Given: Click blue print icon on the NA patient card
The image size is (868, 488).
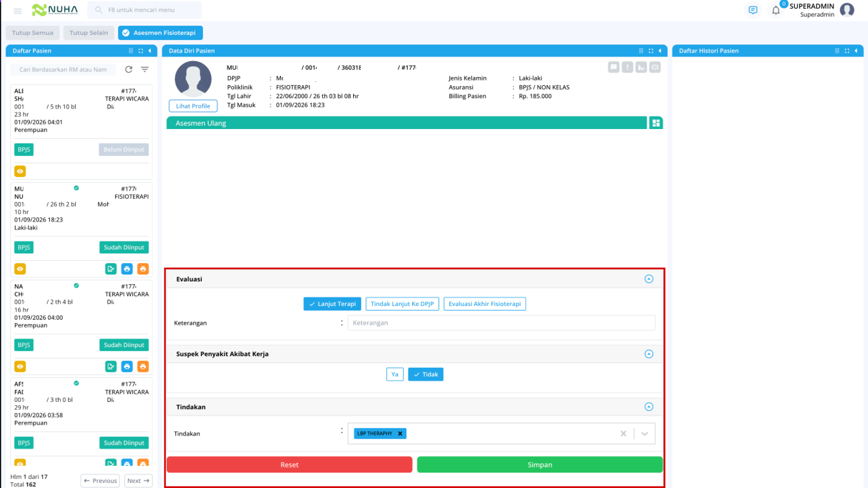Looking at the screenshot, I should [127, 367].
